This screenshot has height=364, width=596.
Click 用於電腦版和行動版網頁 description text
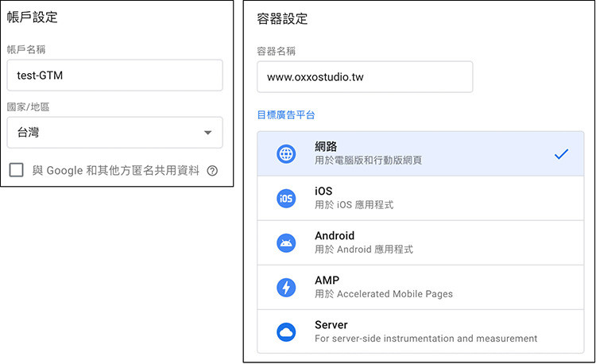368,161
